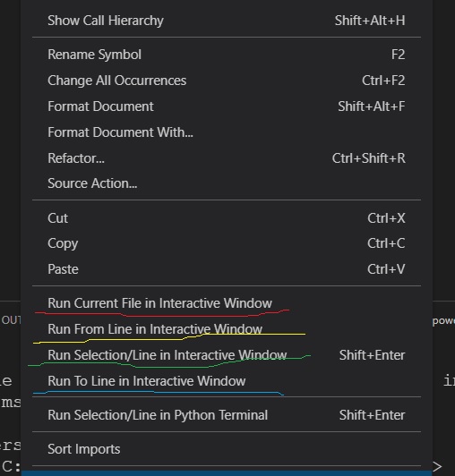Run Current File in Interactive Window
This screenshot has height=476, width=455.
(227, 303)
